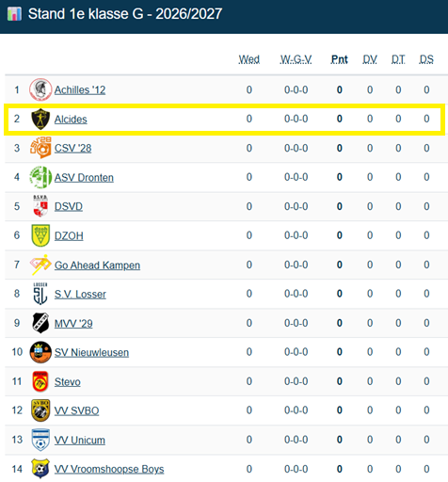The width and height of the screenshot is (448, 482).
Task: Click the MVV '29 black-white crest
Action: pyautogui.click(x=40, y=323)
